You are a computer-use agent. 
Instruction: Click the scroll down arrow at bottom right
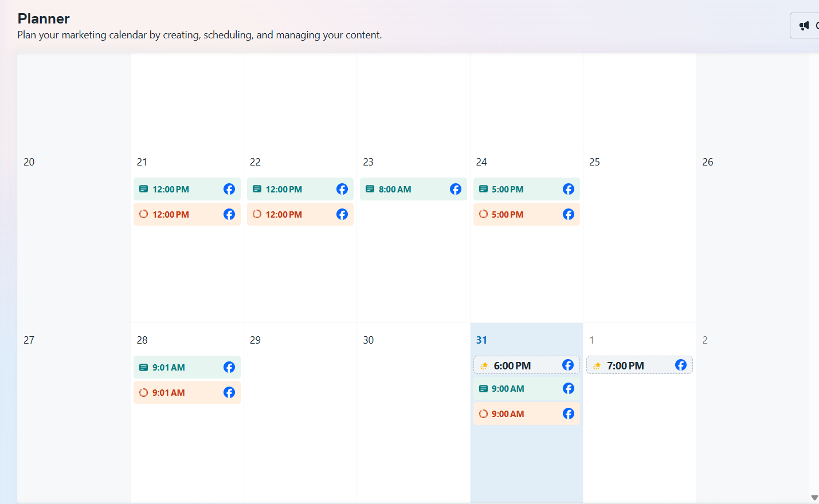(x=814, y=498)
